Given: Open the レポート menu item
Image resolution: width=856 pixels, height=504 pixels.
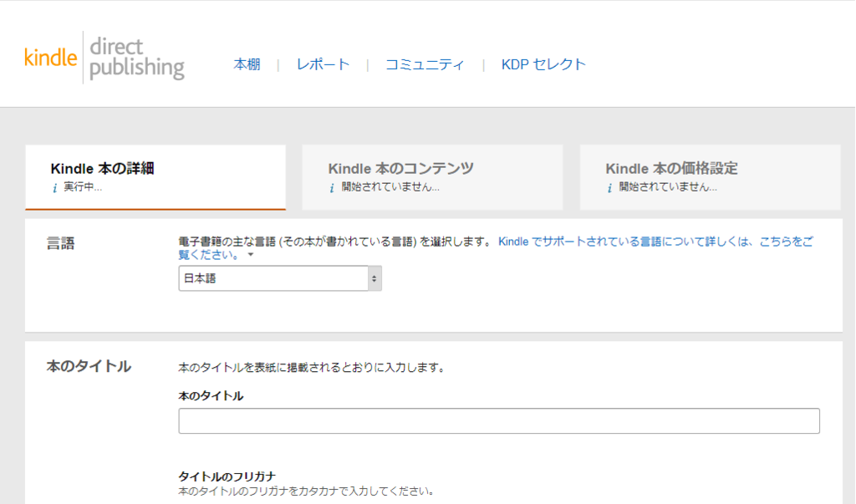Looking at the screenshot, I should (x=323, y=64).
